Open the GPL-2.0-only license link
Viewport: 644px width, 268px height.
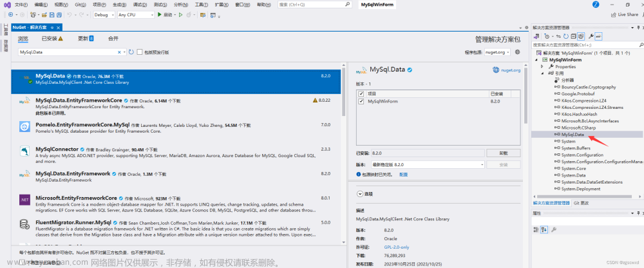pyautogui.click(x=396, y=247)
